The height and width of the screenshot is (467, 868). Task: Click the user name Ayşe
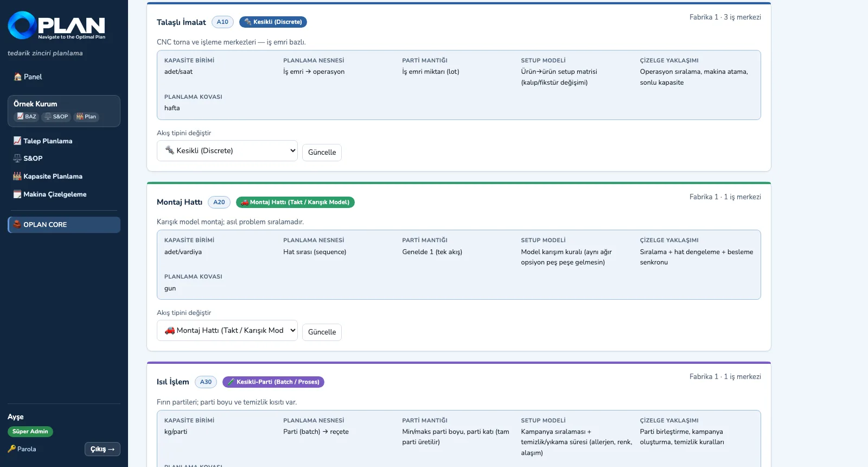(x=16, y=416)
